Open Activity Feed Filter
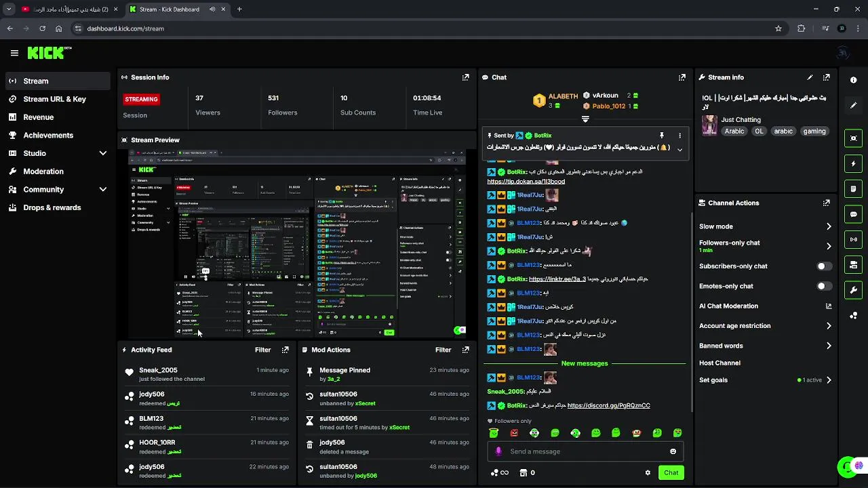 coord(262,350)
